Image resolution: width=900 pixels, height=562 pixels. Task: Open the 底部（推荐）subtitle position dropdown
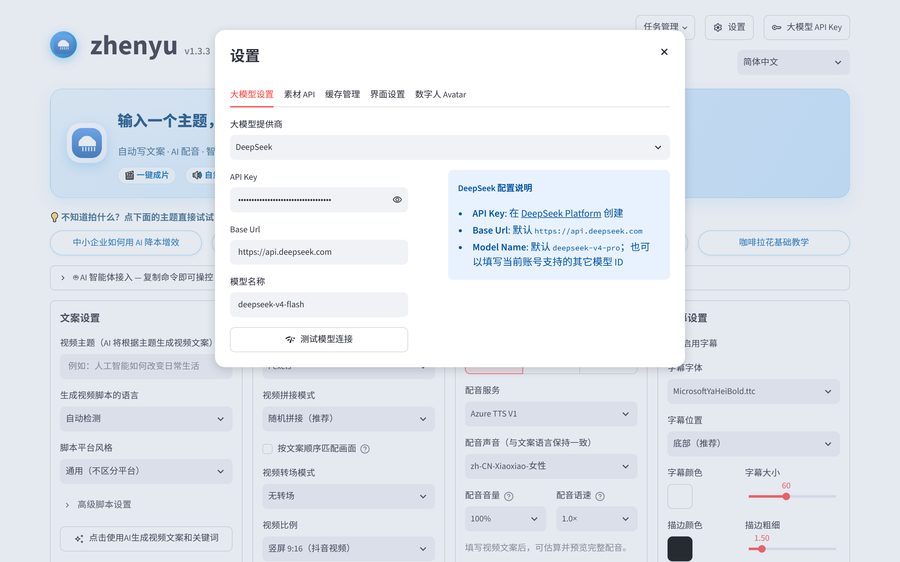coord(753,443)
